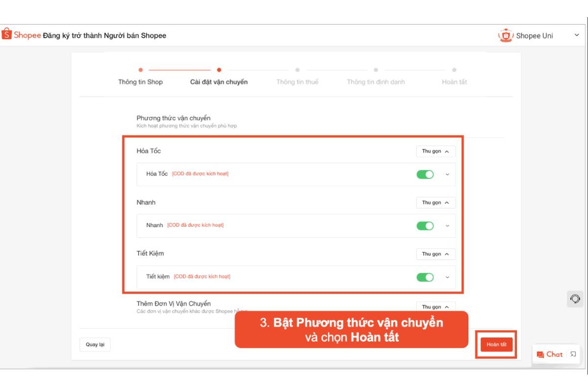Toggle off Hỏa Tốc shipping switch
The height and width of the screenshot is (392, 588).
point(425,174)
